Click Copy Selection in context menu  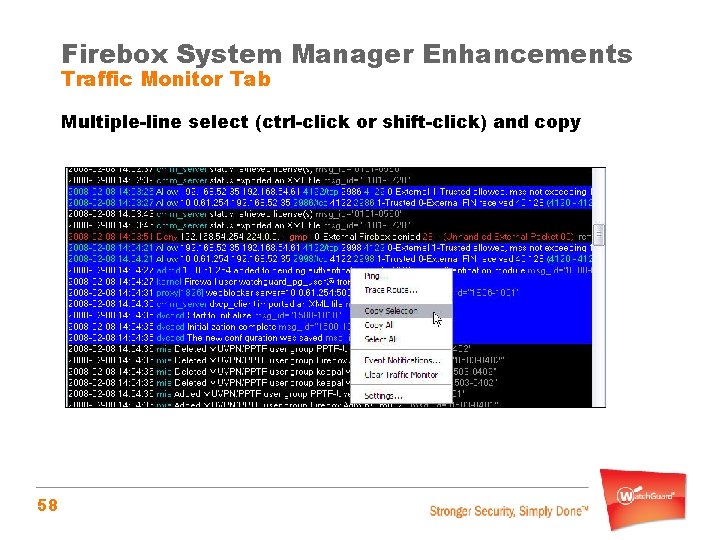(401, 311)
